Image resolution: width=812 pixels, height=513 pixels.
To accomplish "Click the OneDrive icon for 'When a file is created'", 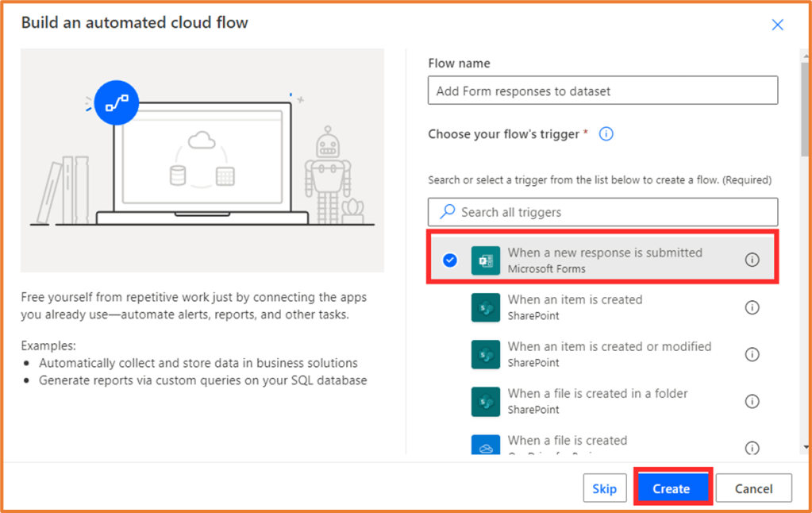I will click(x=485, y=445).
